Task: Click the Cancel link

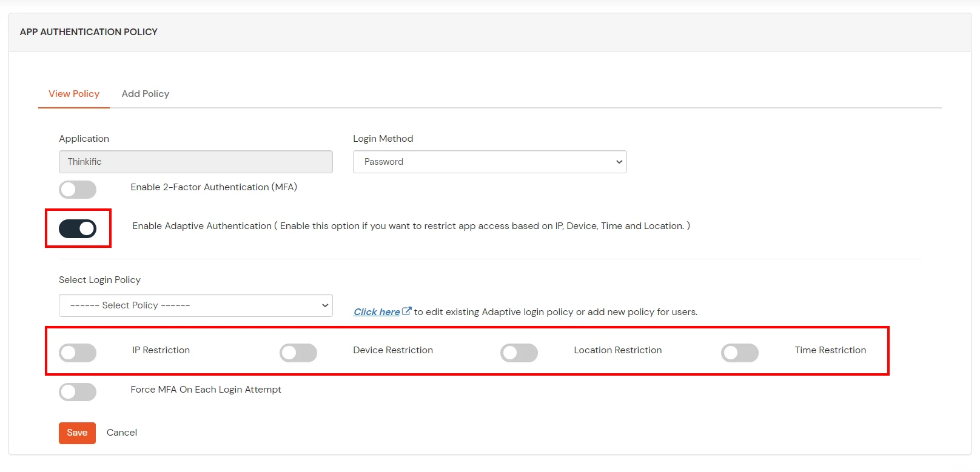Action: (x=122, y=433)
